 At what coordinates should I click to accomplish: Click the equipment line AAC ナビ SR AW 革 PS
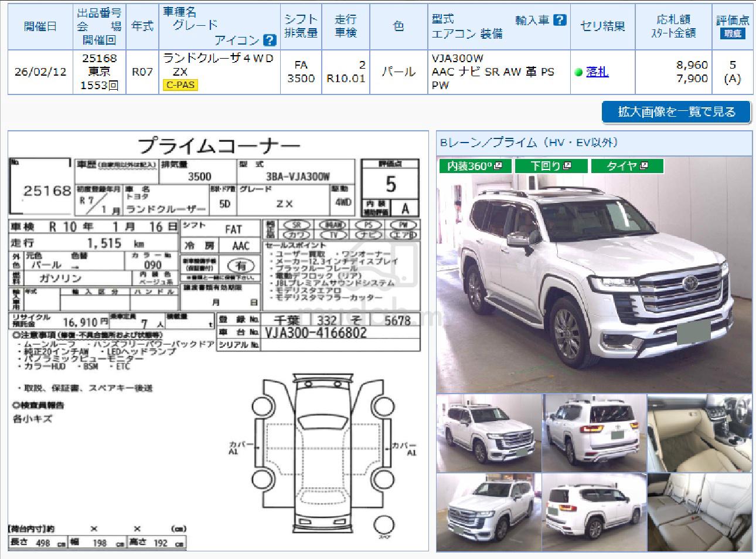tap(493, 72)
